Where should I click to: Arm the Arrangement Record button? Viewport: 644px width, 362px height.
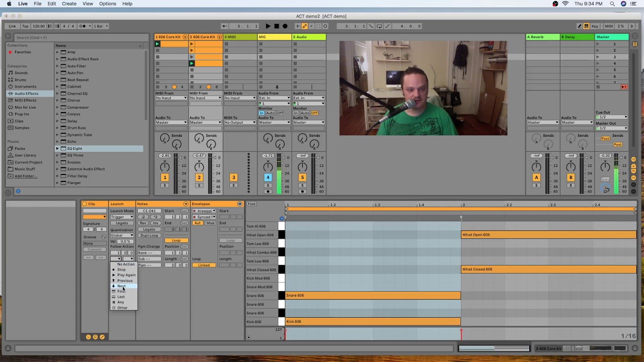(285, 26)
